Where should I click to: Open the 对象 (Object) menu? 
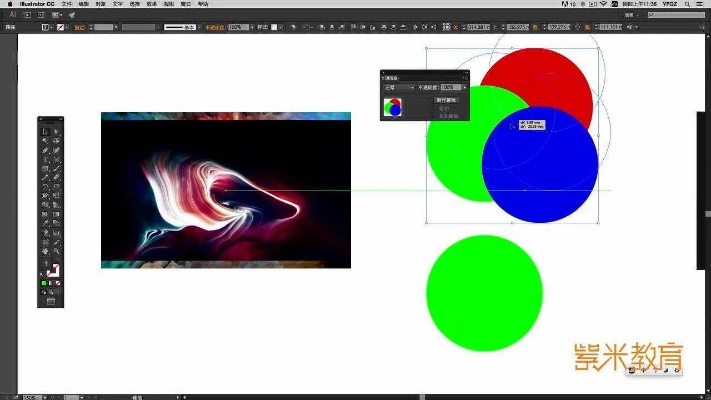100,4
